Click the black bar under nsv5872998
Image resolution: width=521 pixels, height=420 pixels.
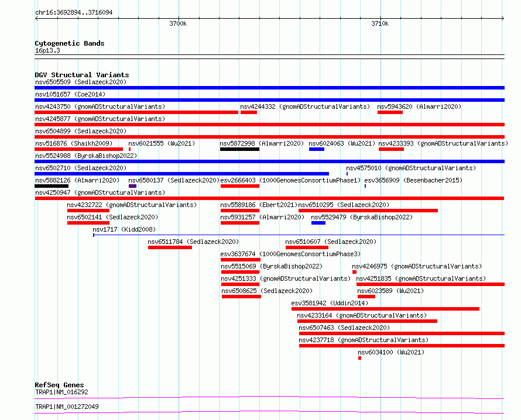[239, 149]
